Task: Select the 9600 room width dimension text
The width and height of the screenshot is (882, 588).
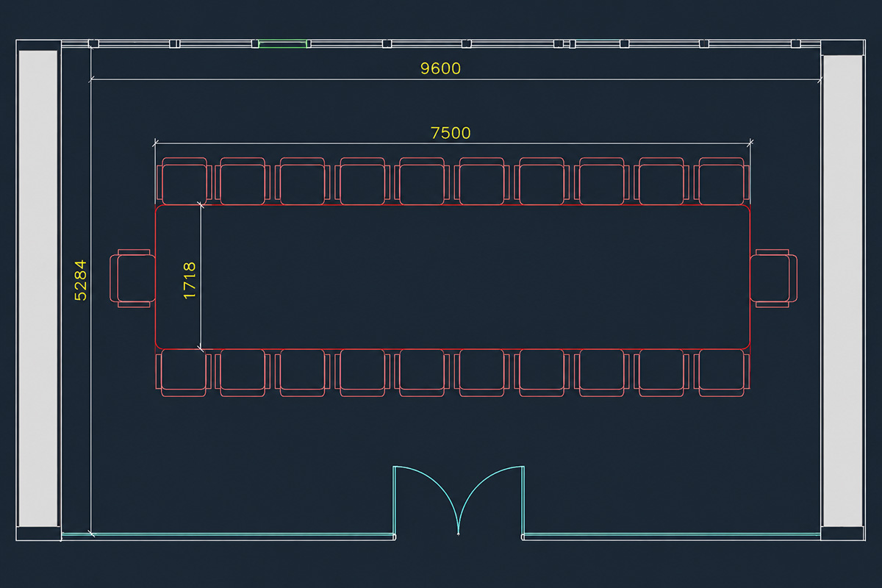Action: [440, 68]
